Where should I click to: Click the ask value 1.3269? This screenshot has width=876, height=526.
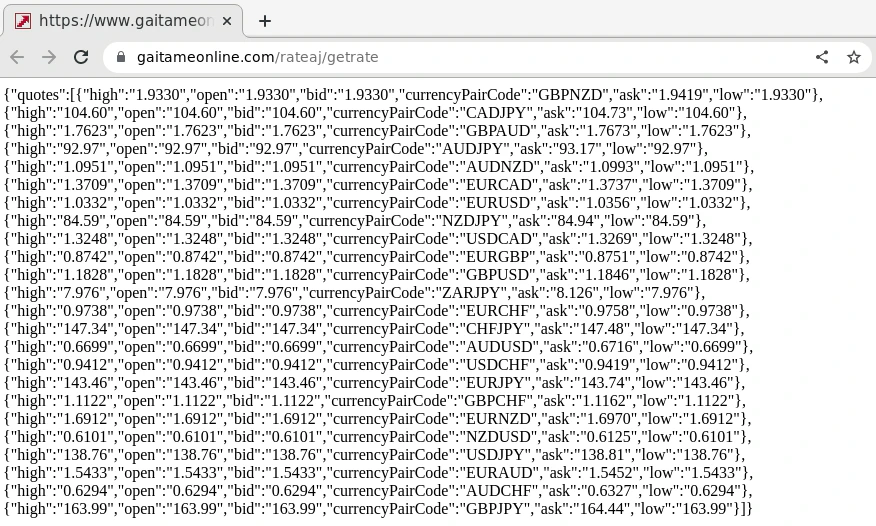click(x=610, y=238)
